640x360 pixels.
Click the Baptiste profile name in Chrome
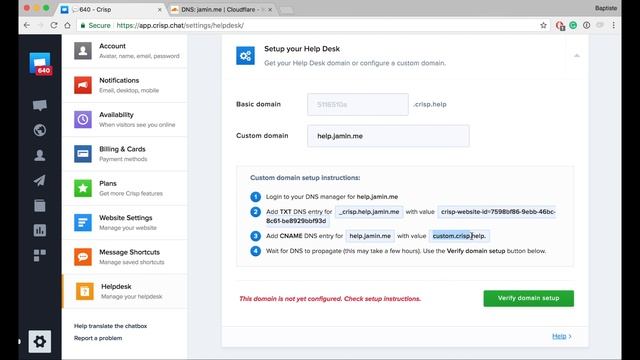606,8
